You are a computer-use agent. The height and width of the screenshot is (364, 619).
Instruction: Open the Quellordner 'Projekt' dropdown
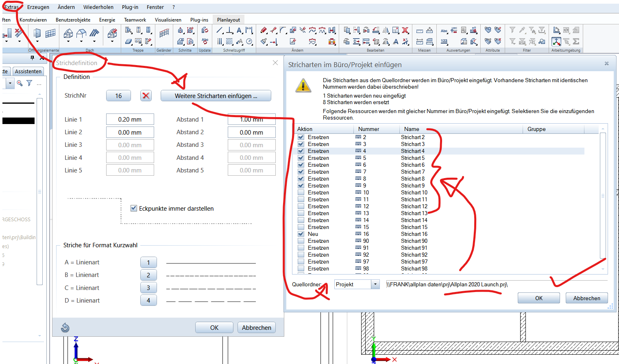pos(375,284)
